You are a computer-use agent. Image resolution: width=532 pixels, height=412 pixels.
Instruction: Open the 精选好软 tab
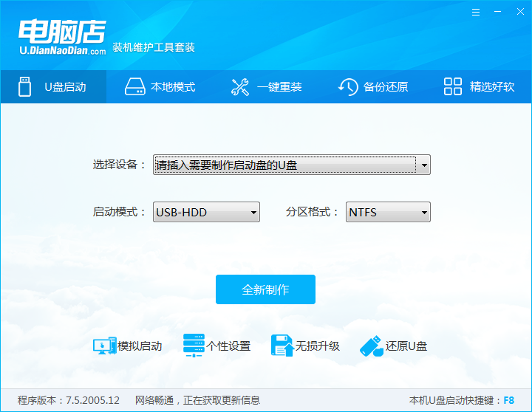(479, 87)
